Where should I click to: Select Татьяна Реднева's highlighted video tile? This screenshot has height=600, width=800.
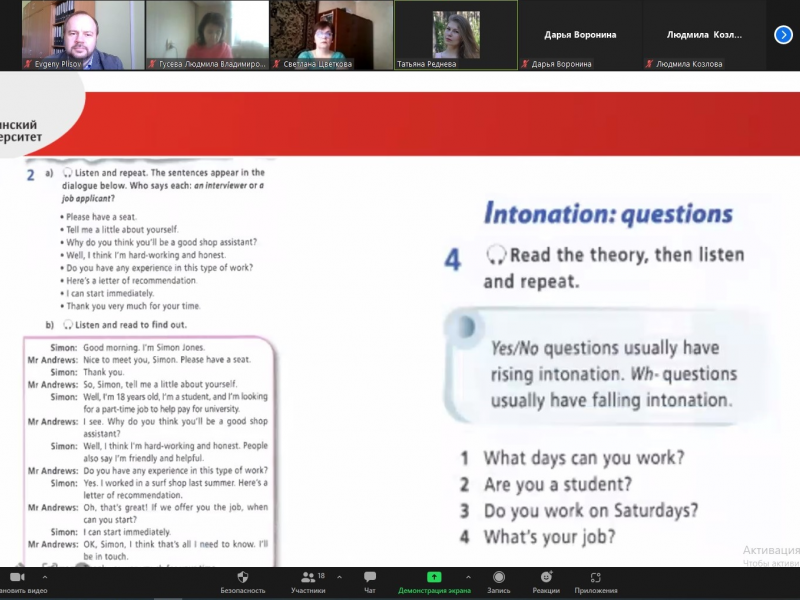(455, 35)
